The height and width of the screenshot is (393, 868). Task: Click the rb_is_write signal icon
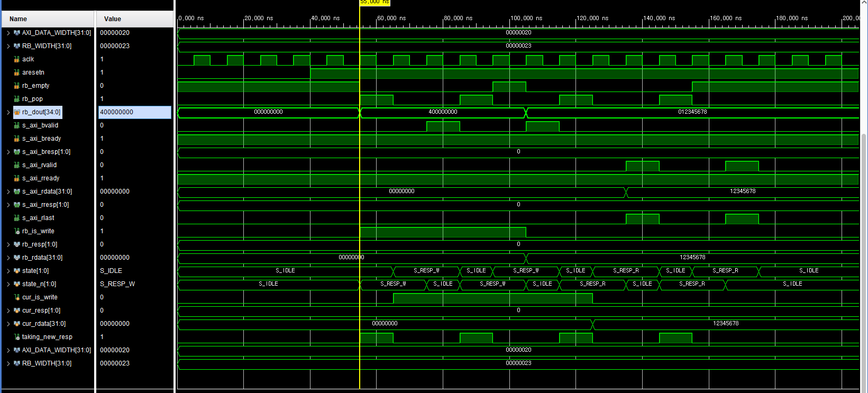click(x=17, y=231)
